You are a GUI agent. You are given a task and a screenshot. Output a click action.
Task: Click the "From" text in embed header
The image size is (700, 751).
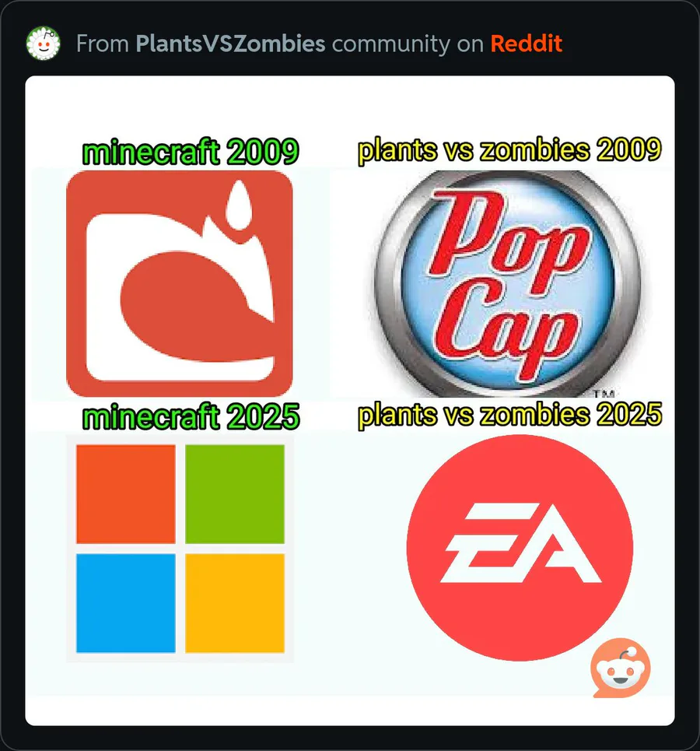tap(103, 44)
